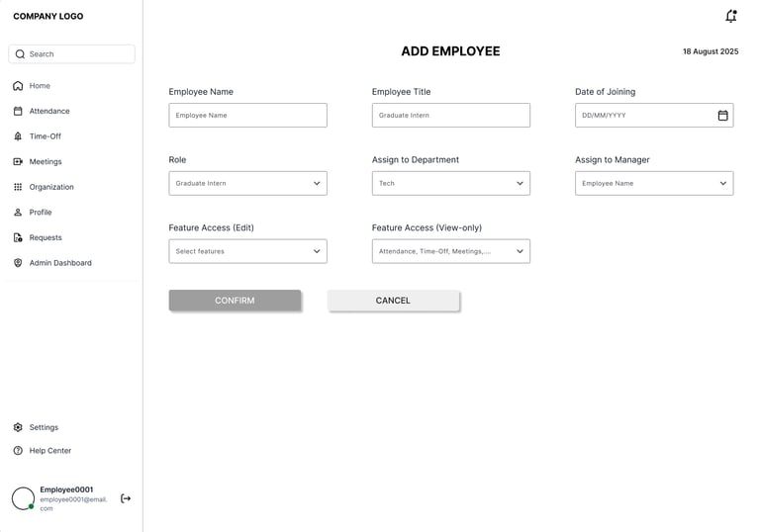Click the notification bell icon
The image size is (760, 532).
point(730,17)
